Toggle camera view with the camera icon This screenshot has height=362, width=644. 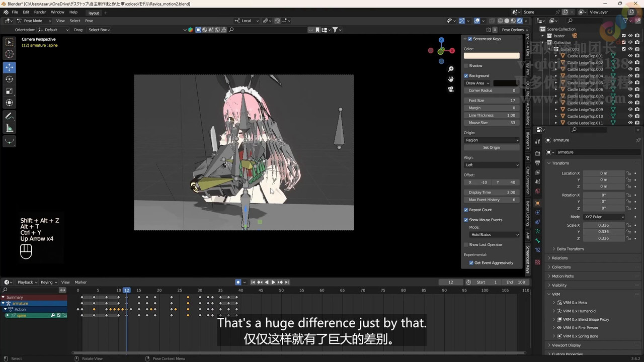[451, 89]
